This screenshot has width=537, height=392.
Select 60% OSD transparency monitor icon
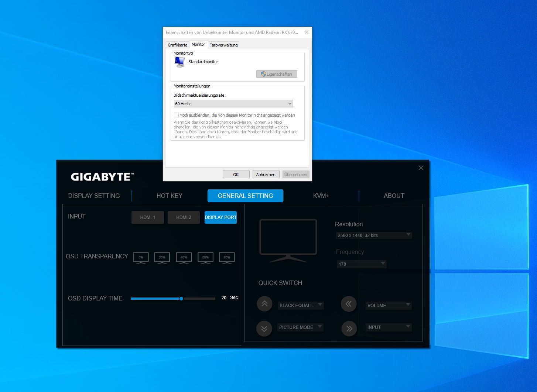click(x=205, y=258)
